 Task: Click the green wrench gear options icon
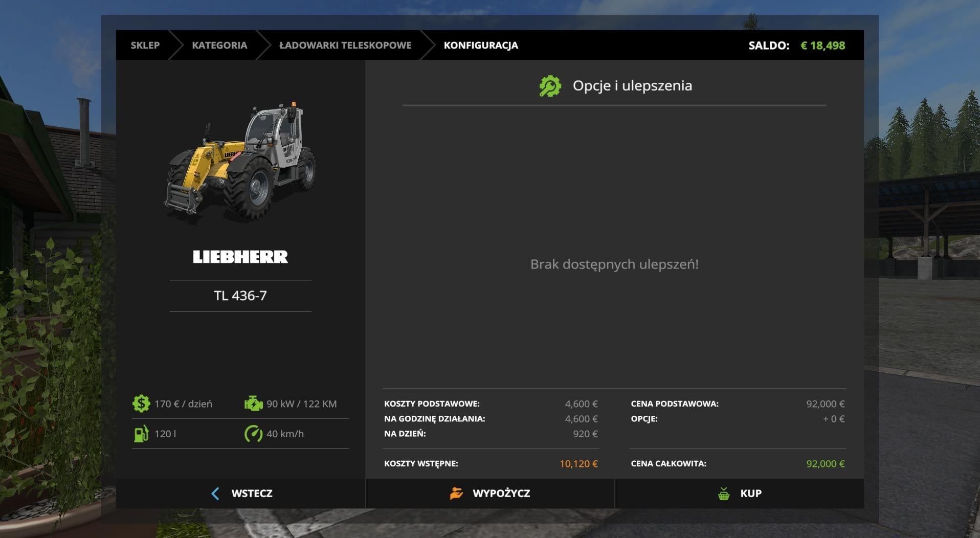point(550,86)
